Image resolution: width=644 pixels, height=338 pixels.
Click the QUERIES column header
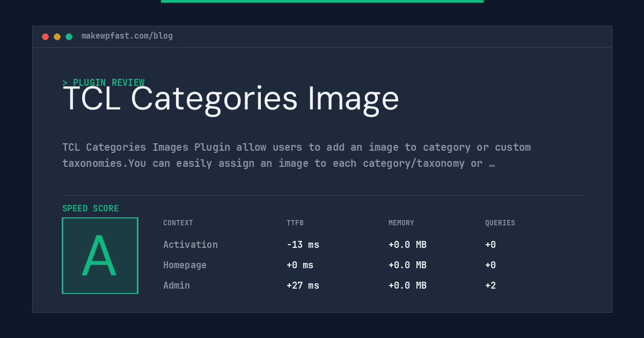coord(500,223)
